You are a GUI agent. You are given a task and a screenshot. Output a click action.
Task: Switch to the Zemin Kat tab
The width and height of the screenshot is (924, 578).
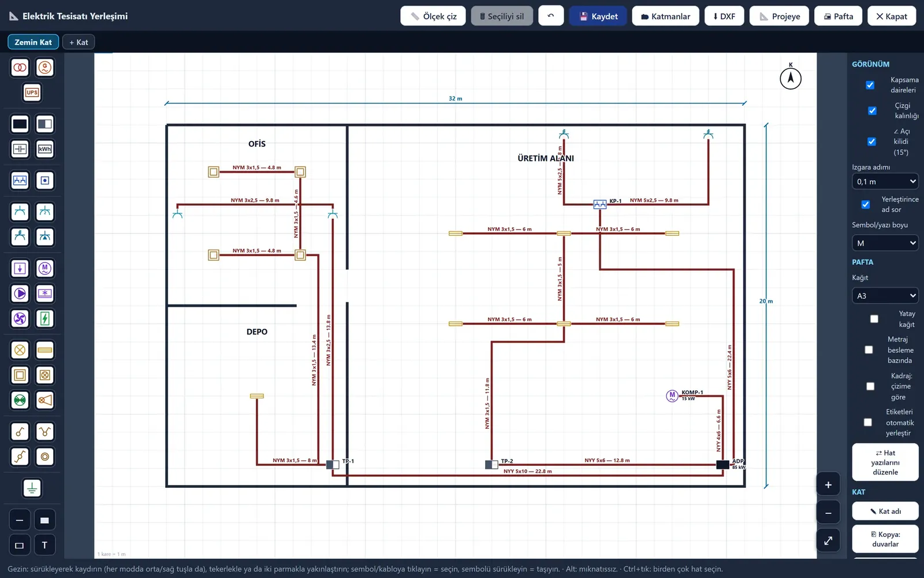coord(33,42)
